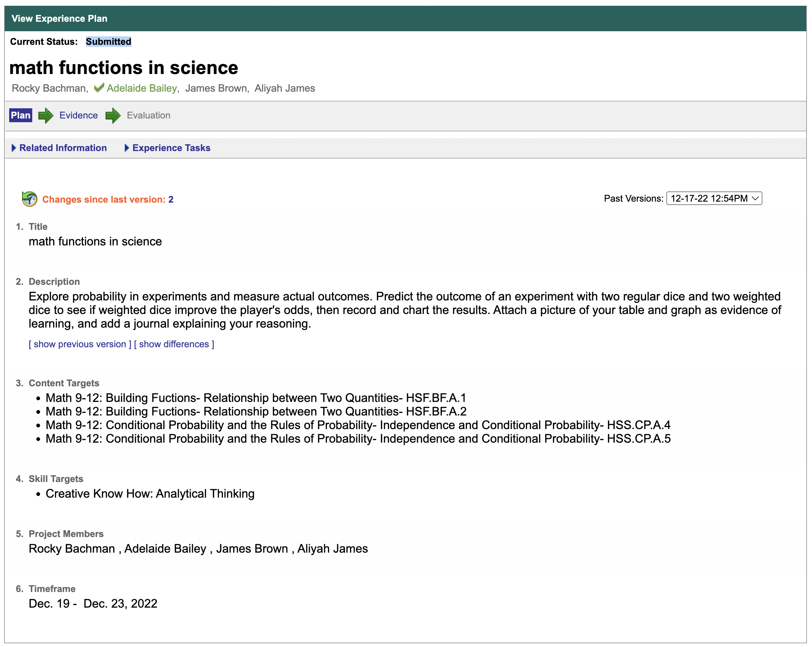Click the Past Versions label

pos(633,199)
